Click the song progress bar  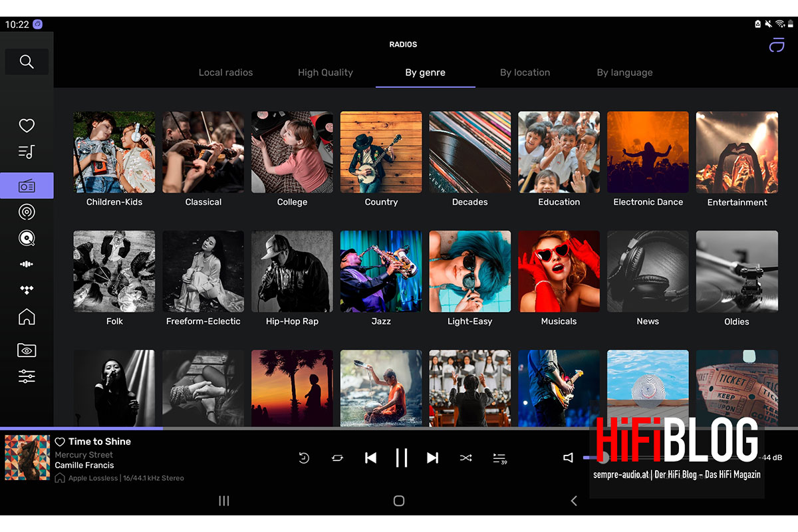[399, 428]
